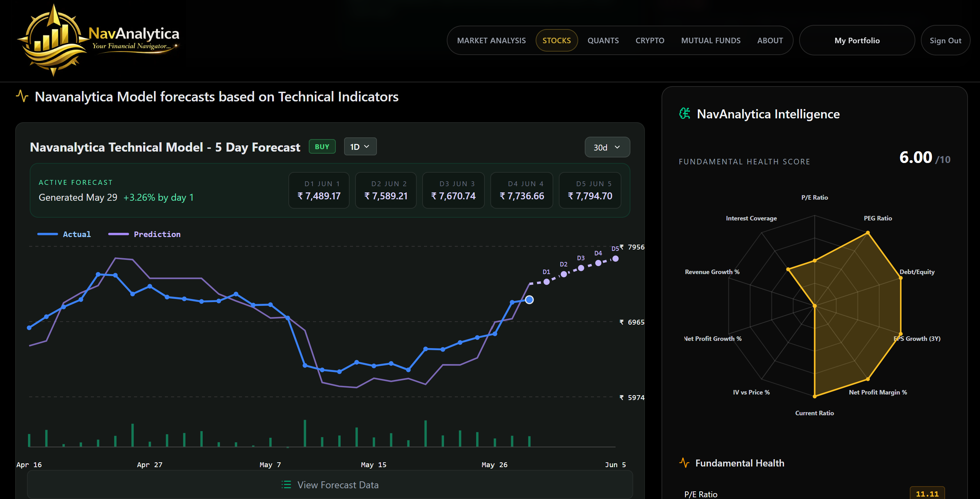Open the 30d range dropdown
The height and width of the screenshot is (499, 980).
(x=607, y=147)
